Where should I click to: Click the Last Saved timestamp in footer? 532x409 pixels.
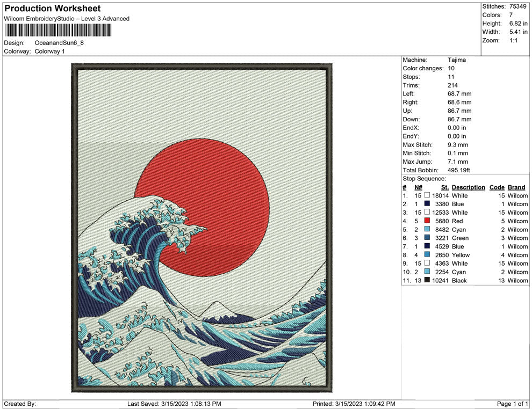(x=175, y=404)
